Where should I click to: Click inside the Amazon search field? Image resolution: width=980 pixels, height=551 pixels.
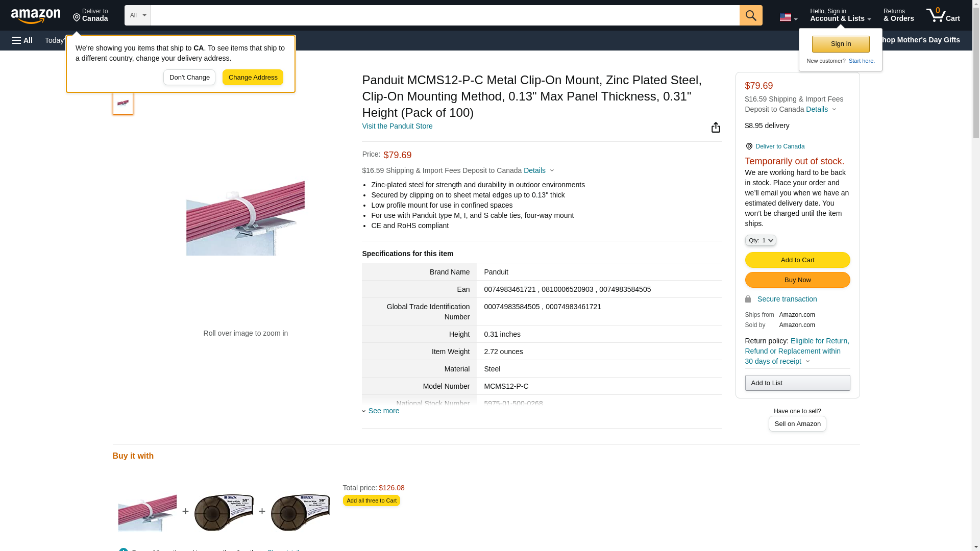click(444, 15)
